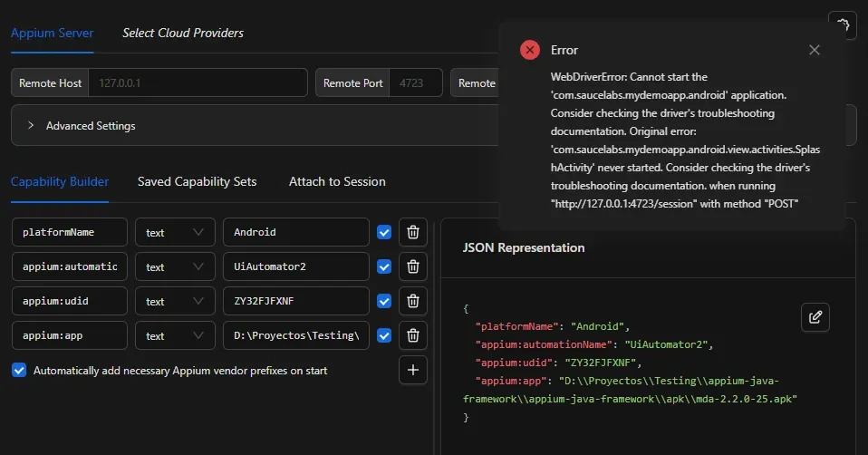Click the red error status icon
The width and height of the screenshot is (868, 455).
click(530, 50)
